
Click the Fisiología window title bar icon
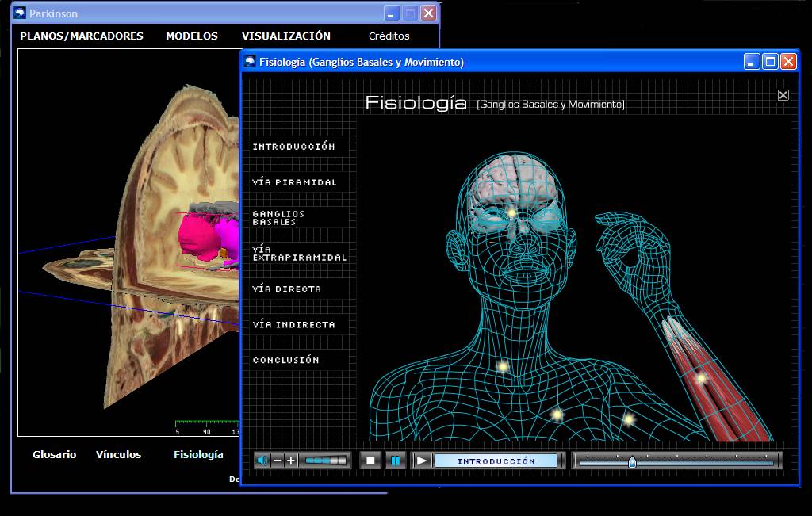click(250, 62)
